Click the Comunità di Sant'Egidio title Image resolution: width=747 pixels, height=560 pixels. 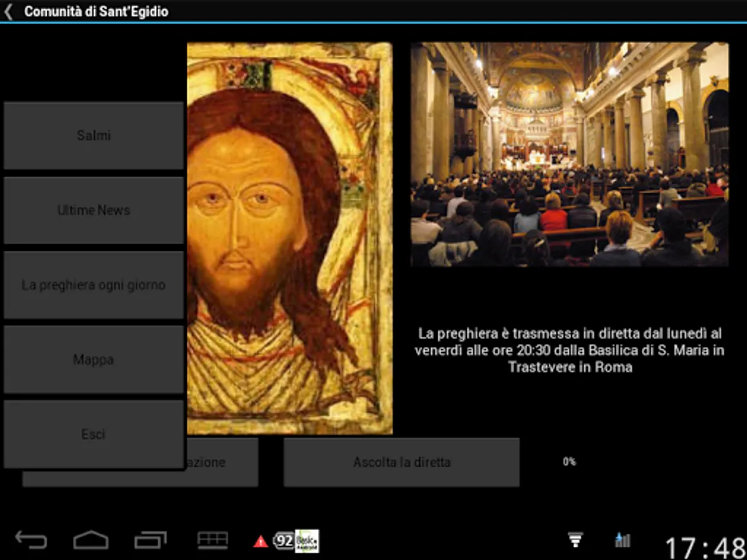coord(96,11)
